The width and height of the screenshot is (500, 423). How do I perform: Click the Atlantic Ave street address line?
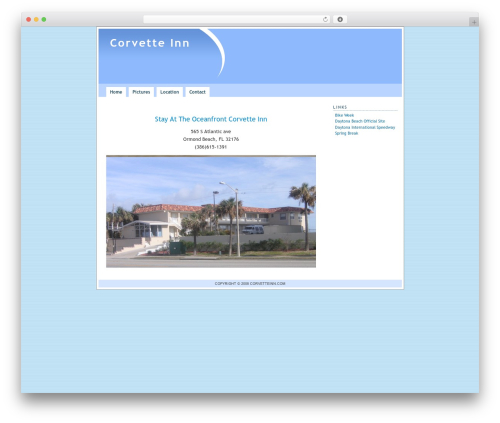click(x=211, y=132)
